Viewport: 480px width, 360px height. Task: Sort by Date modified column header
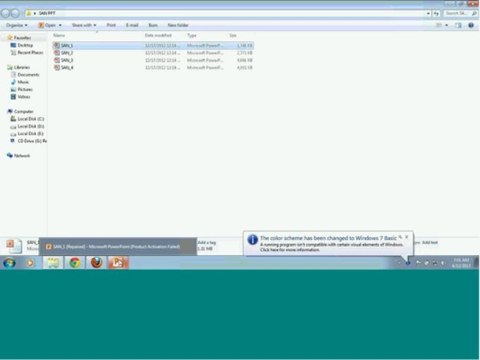[158, 35]
